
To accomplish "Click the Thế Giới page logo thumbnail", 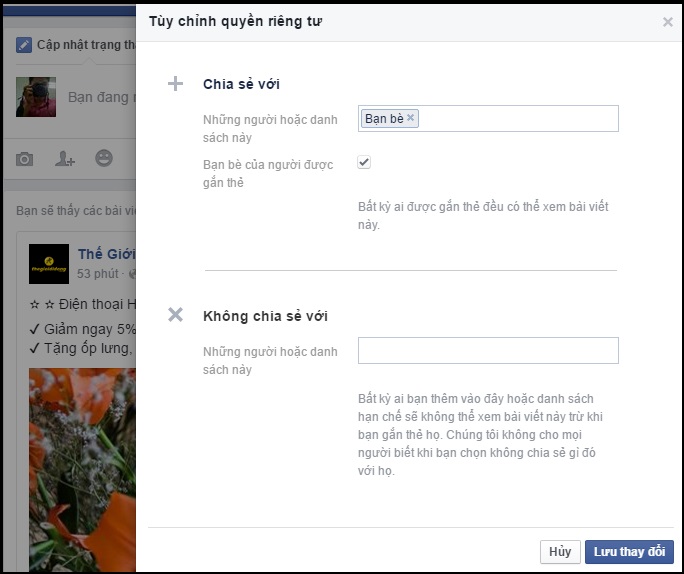I will pyautogui.click(x=49, y=264).
